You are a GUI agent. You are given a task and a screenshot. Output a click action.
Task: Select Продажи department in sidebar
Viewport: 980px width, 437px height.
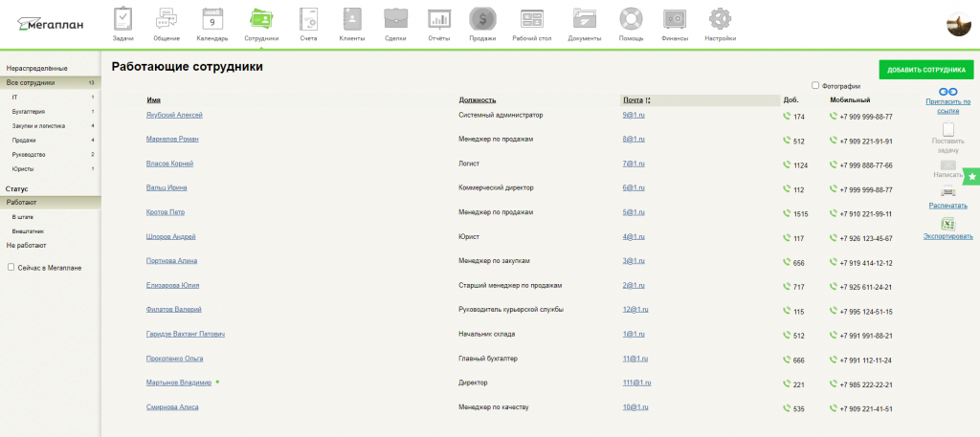[x=24, y=140]
